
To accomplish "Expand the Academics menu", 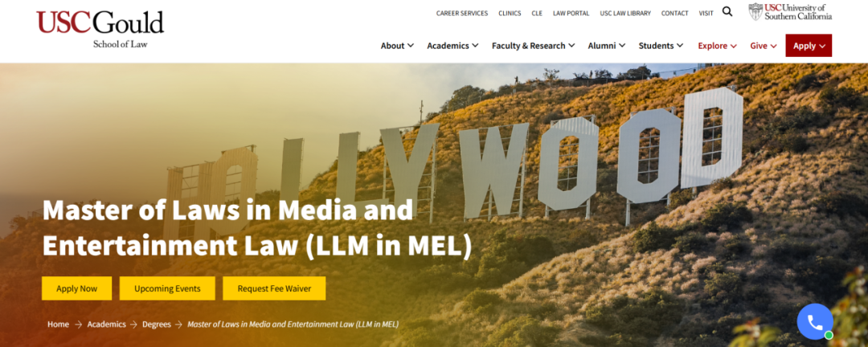I will pyautogui.click(x=452, y=46).
